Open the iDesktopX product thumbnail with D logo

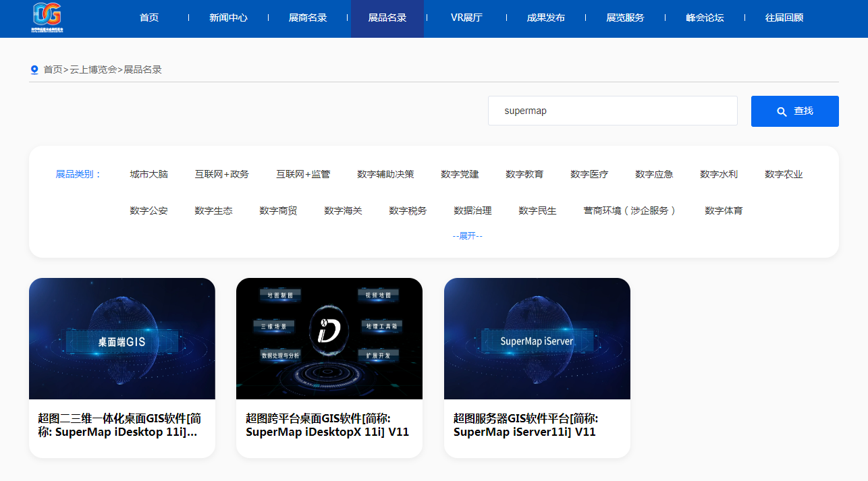coord(329,339)
